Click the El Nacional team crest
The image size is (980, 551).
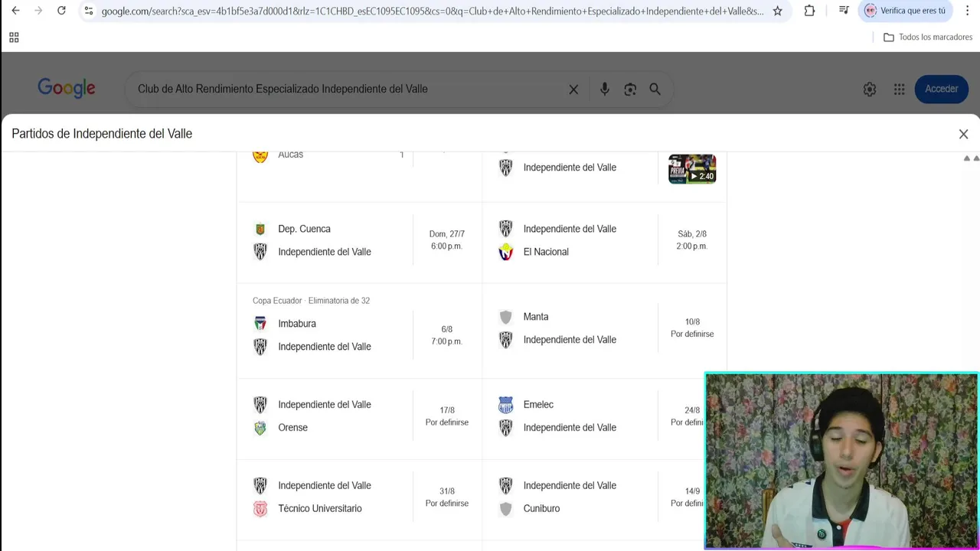[x=505, y=252]
